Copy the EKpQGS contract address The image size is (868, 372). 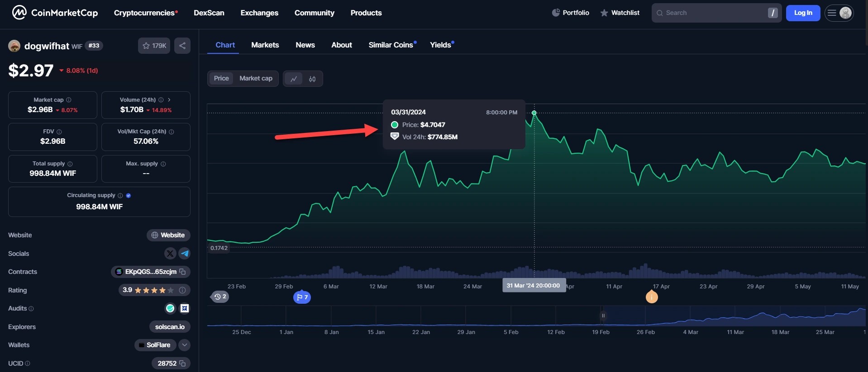point(183,272)
